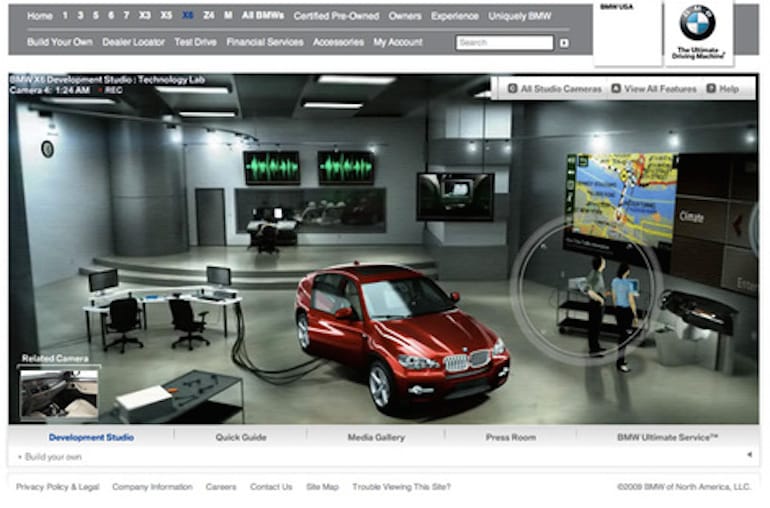Open the M model menu
Viewport: 770px width, 508px height.
click(228, 16)
